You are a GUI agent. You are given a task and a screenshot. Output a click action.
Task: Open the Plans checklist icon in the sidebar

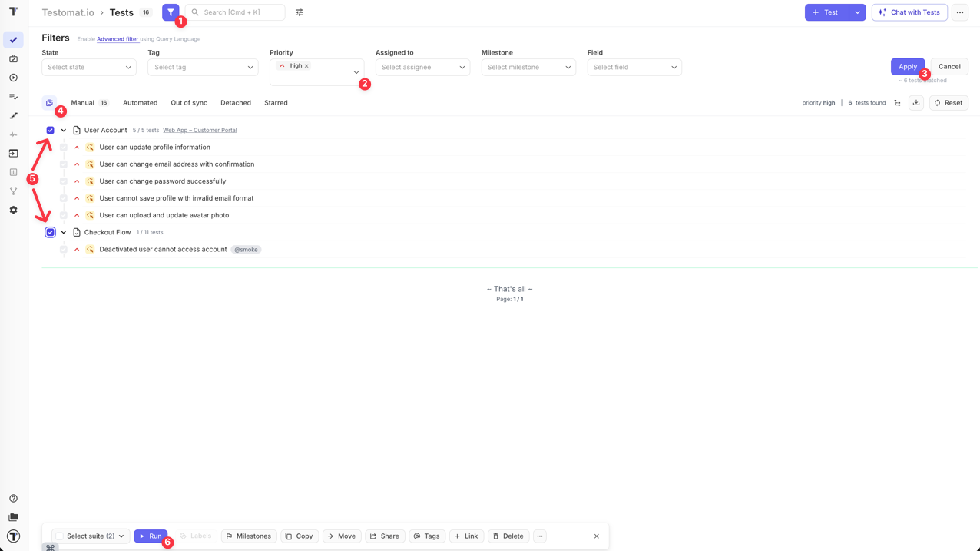pos(13,97)
